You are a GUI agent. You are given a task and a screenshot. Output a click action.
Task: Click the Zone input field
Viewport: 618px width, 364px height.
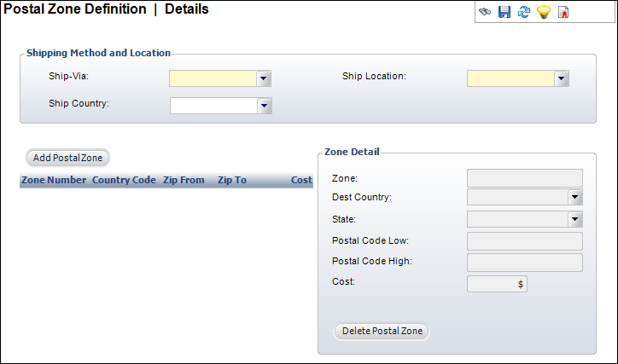pyautogui.click(x=524, y=177)
